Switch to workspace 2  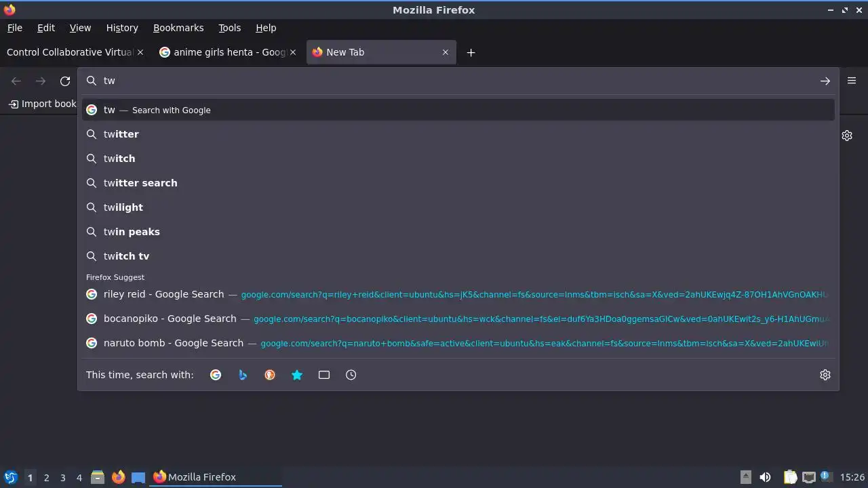pyautogui.click(x=46, y=477)
